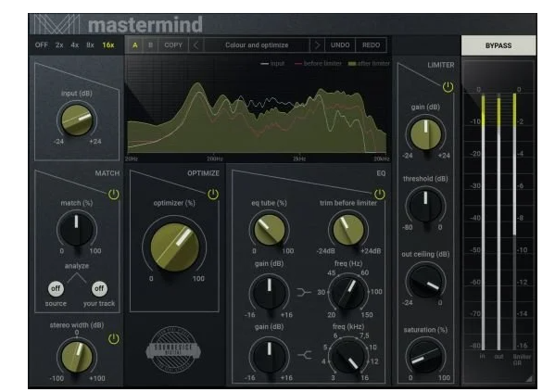Set oversampling to 8x
Viewport: 555px width, 392px height.
[90, 45]
